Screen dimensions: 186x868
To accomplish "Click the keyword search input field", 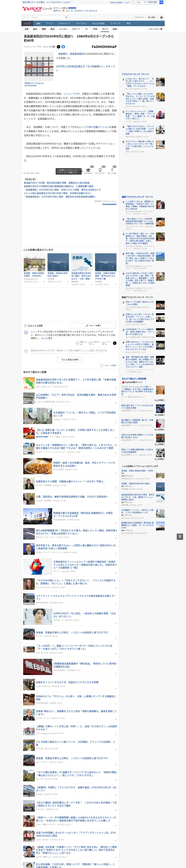I will (44, 18).
